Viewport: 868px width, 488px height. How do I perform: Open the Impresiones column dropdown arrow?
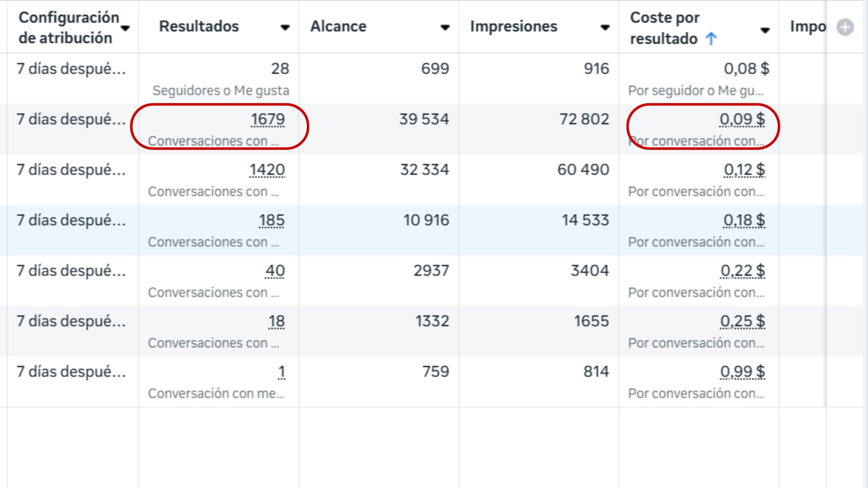click(x=605, y=27)
